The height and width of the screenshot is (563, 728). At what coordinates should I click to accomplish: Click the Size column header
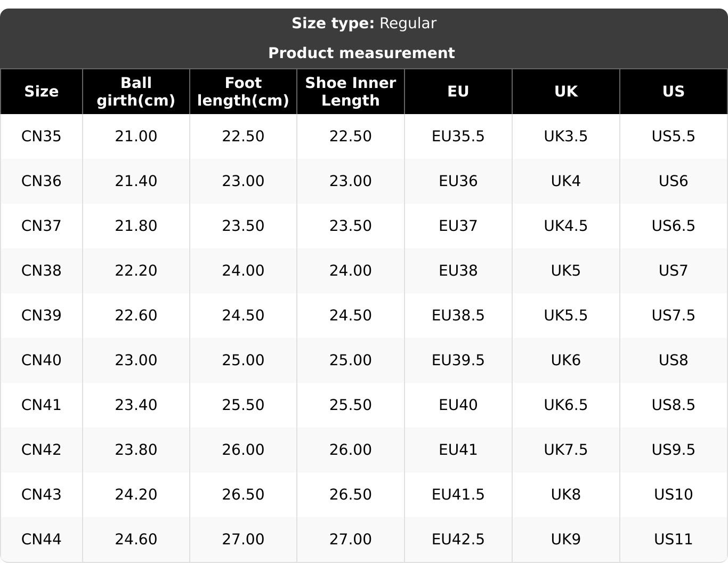tap(41, 91)
